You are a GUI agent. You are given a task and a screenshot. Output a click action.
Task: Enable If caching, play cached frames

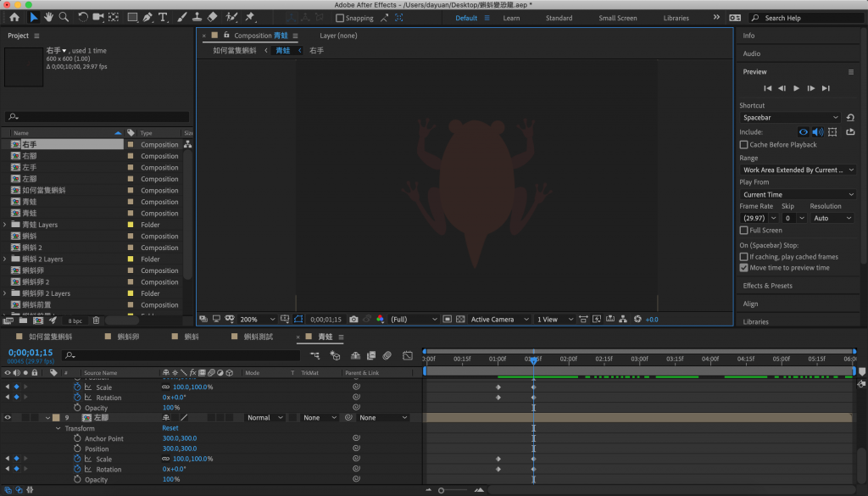click(743, 257)
